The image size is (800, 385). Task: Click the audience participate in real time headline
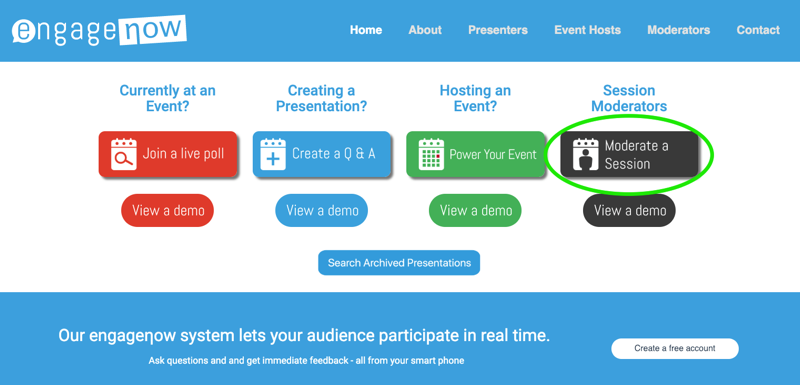tap(304, 336)
